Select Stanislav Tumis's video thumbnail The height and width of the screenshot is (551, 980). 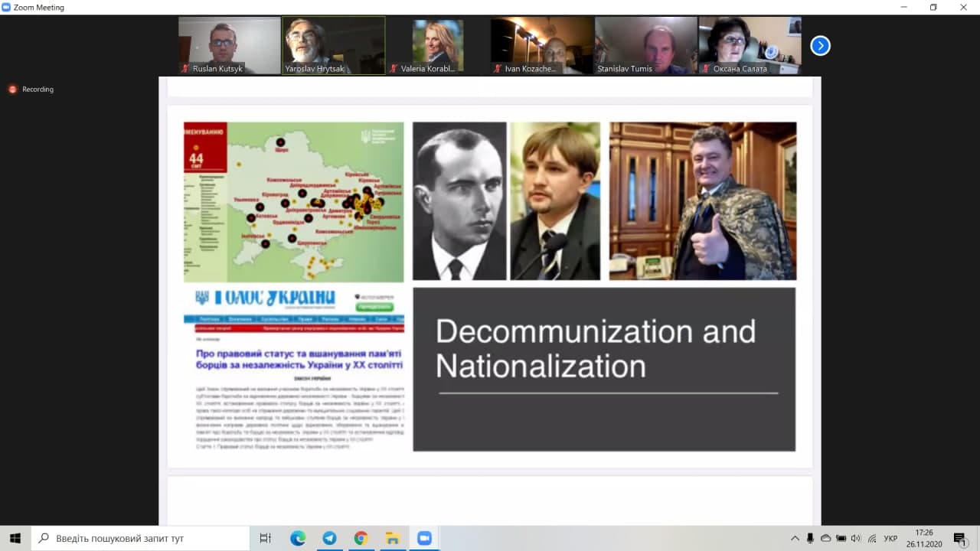click(x=645, y=45)
